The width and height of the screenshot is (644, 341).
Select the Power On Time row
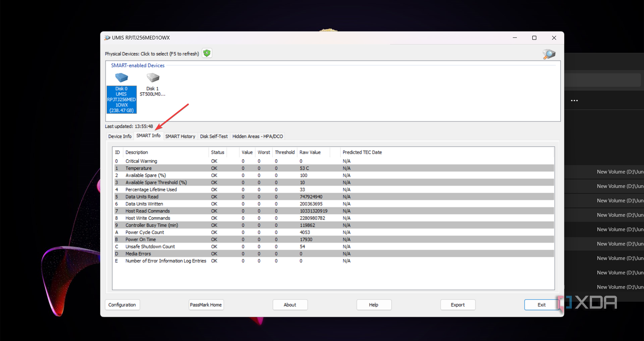click(333, 239)
